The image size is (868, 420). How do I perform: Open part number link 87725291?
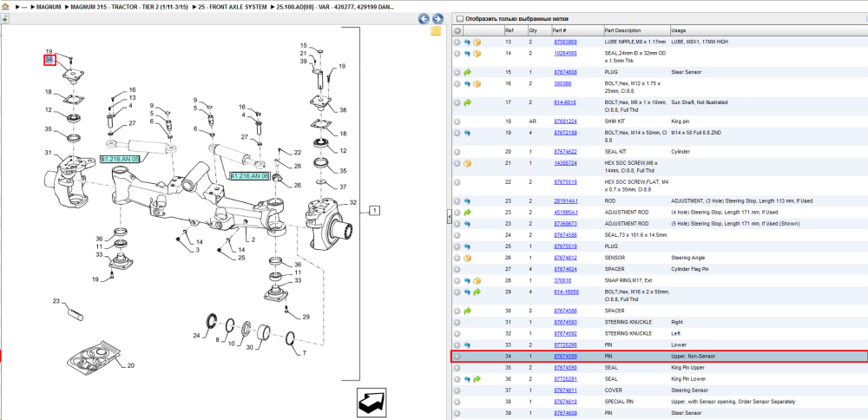pyautogui.click(x=565, y=379)
